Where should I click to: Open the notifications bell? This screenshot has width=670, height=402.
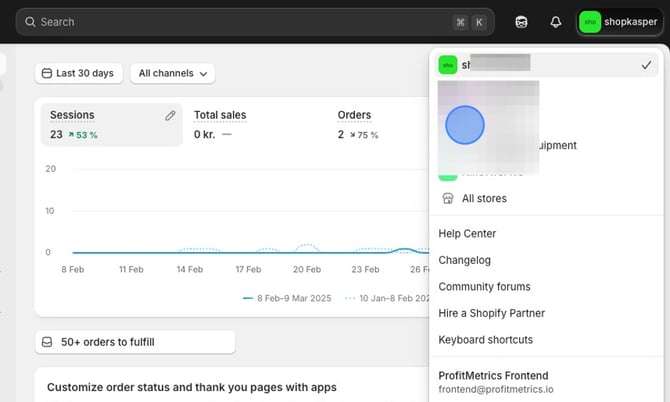pyautogui.click(x=555, y=22)
